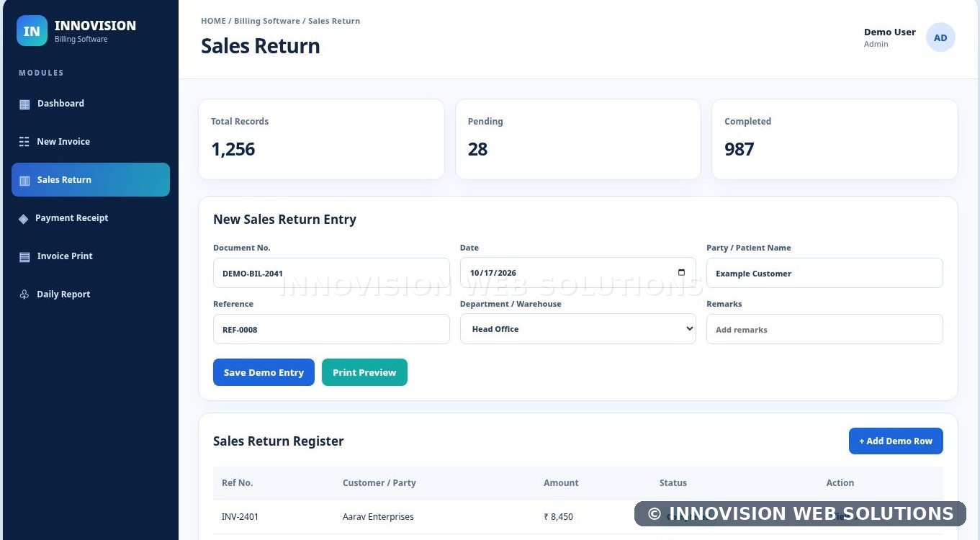
Task: Click the Completed count 987
Action: [740, 149]
